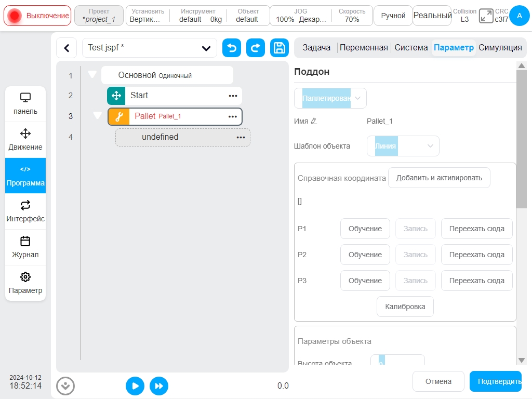The height and width of the screenshot is (399, 532).
Task: Click Переехать сюда for P1
Action: (x=477, y=229)
